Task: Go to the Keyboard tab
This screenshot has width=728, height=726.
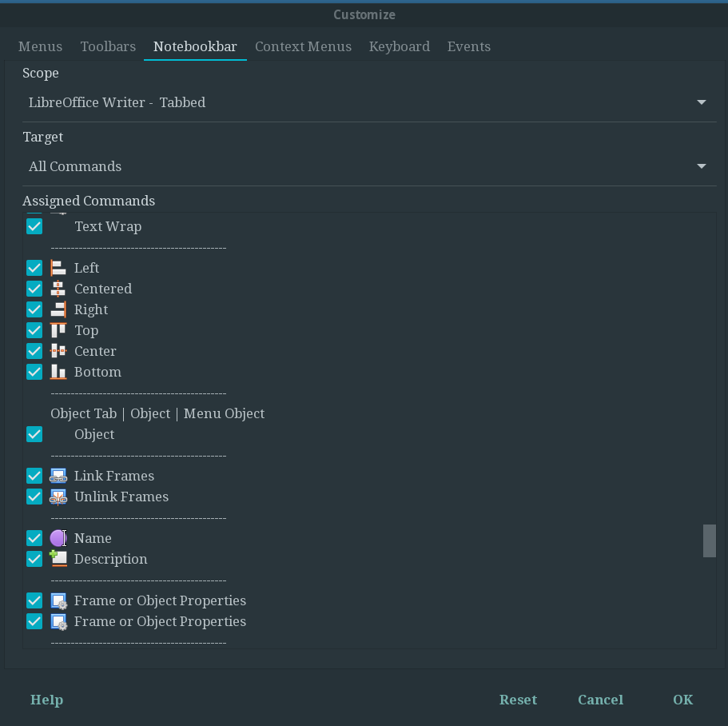Action: [x=400, y=47]
